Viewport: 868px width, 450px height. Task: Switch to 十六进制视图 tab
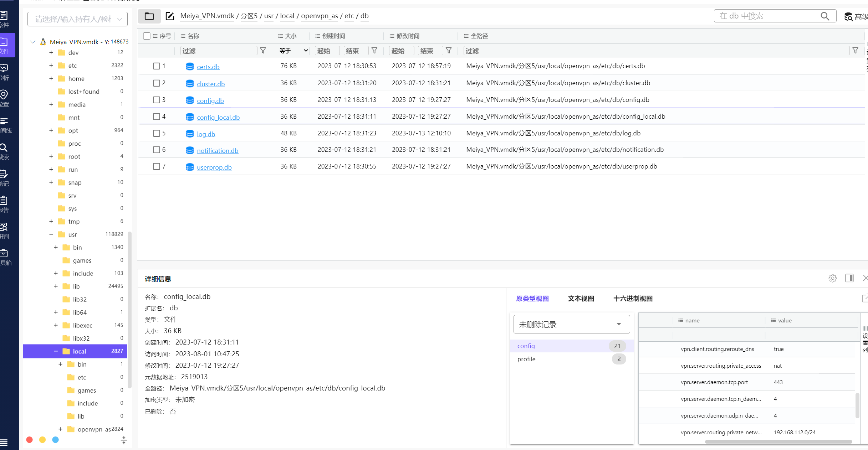[x=633, y=299]
